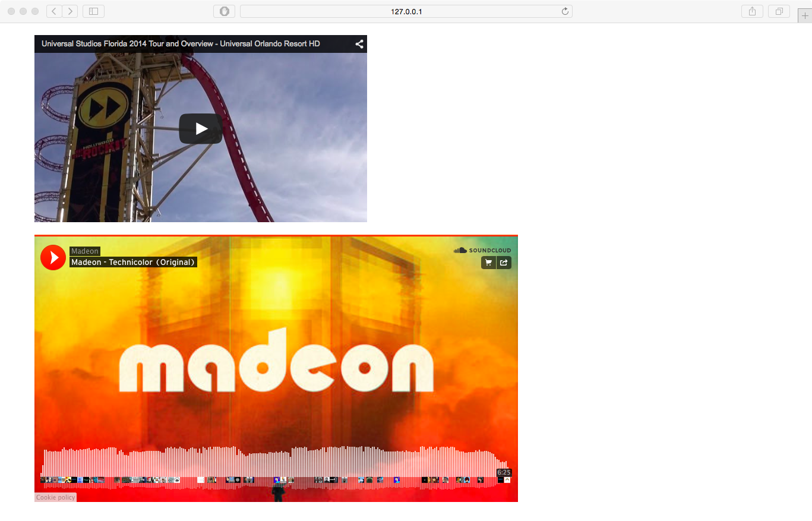The height and width of the screenshot is (521, 812).
Task: Open the 'Madeon - Technicolor (Original)' track link
Action: point(133,262)
